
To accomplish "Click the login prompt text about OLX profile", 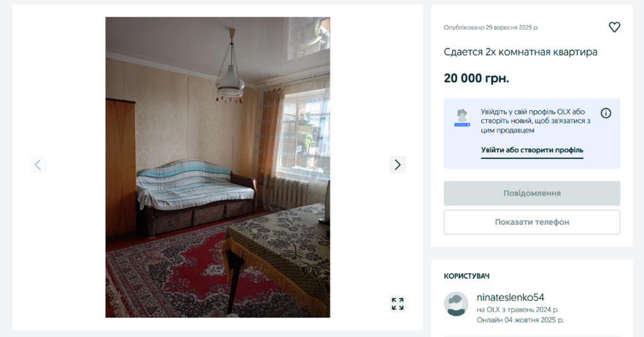I will 535,121.
